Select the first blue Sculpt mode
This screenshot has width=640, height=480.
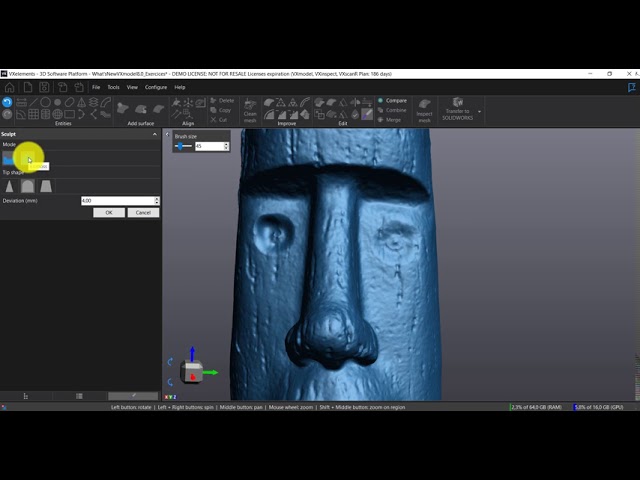(x=10, y=158)
